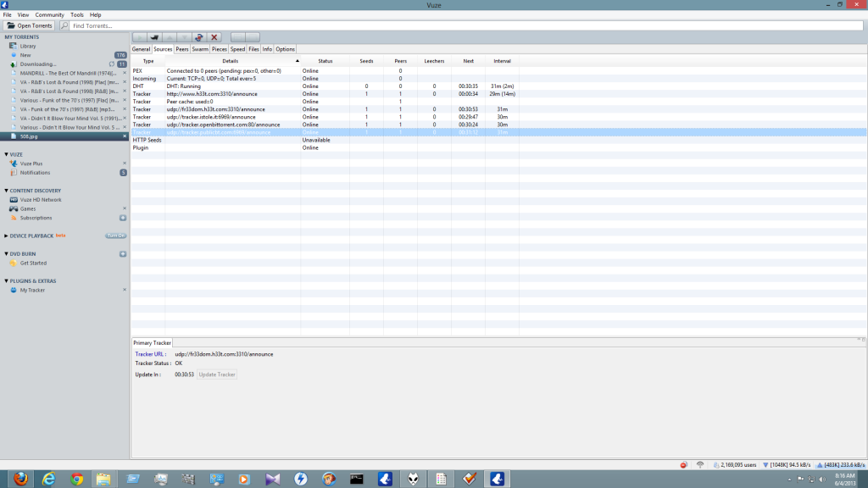The image size is (868, 488).
Task: Turn On Device Playback
Action: click(115, 236)
